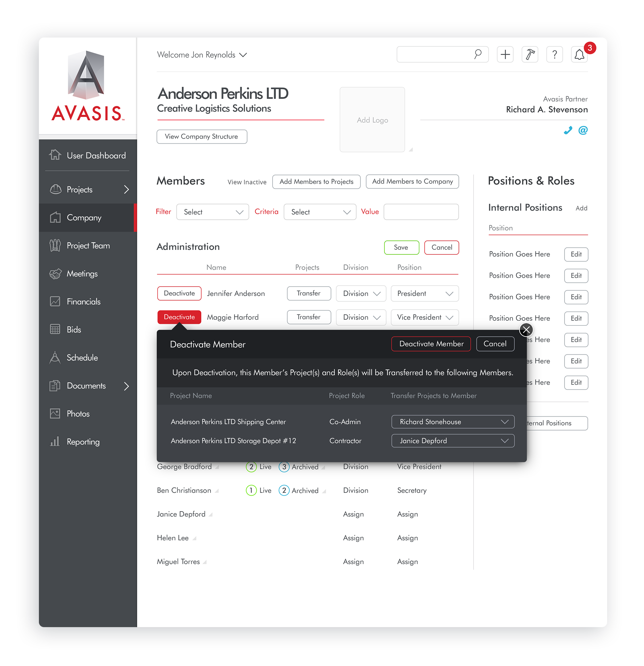This screenshot has width=644, height=666.
Task: Click Add Members to Company button
Action: 412,181
